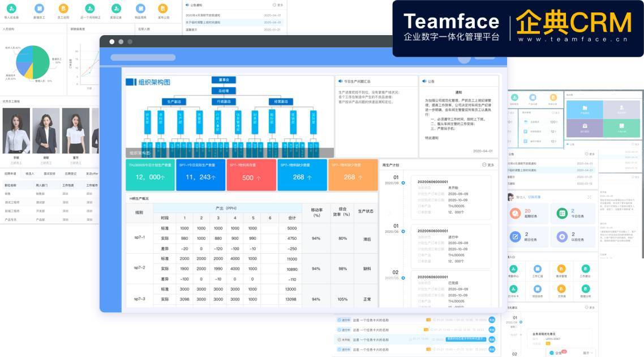
Task: Click the 新增员工 shortcut icon
Action: 38,8
